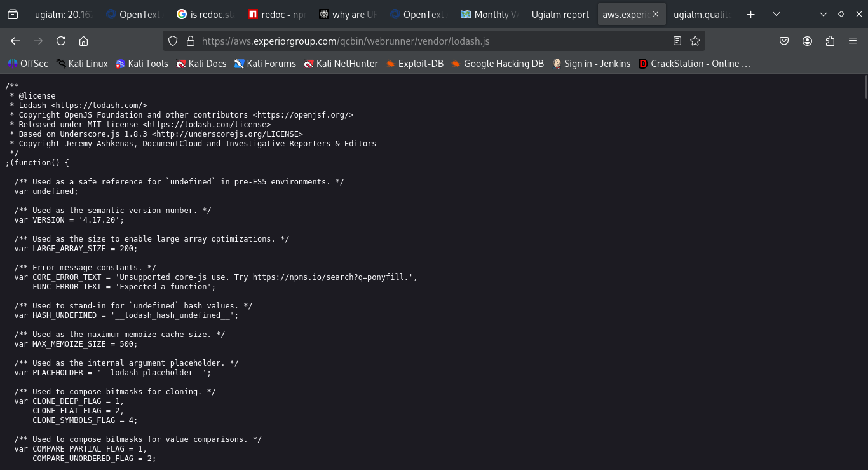The width and height of the screenshot is (868, 470).
Task: View site security padlock information
Action: pos(189,41)
